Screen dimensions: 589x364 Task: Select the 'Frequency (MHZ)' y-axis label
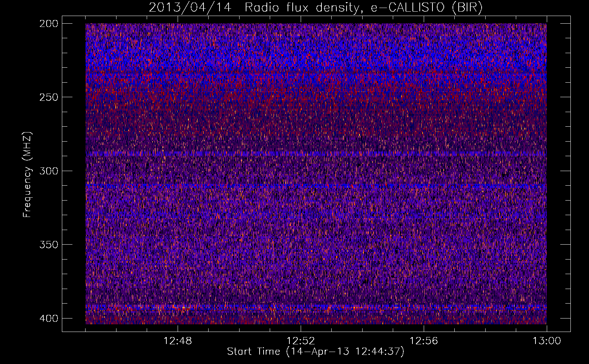[x=27, y=174]
